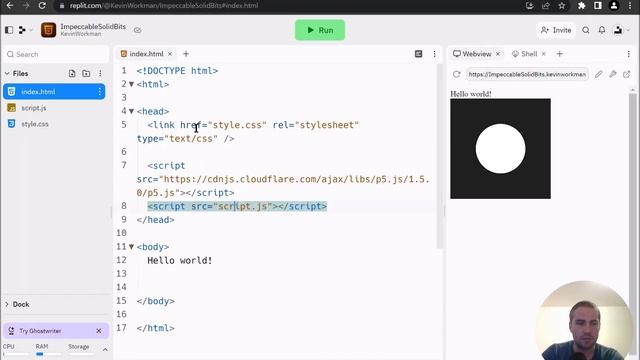Add a new tab in right pane
The image size is (640, 360).
(x=560, y=54)
